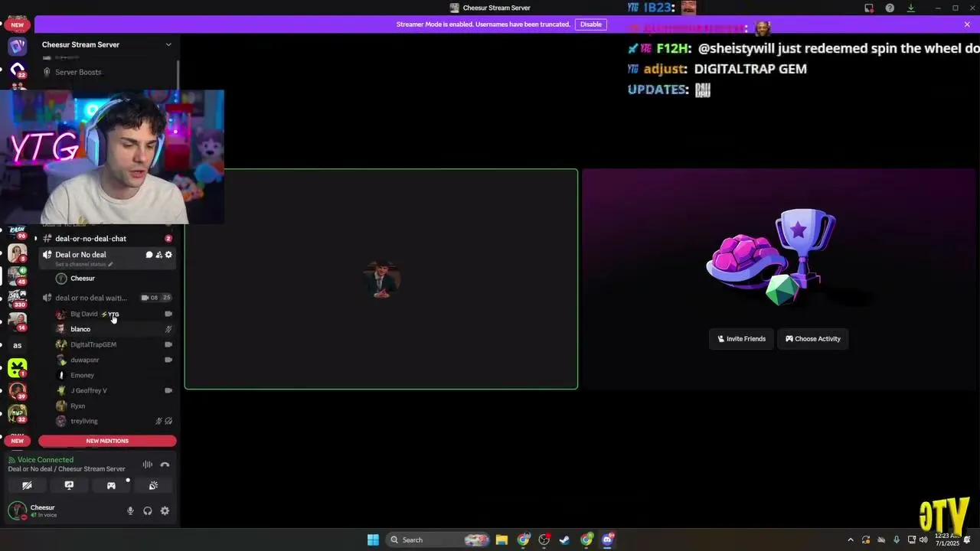The width and height of the screenshot is (980, 551).
Task: Open Discord Help from the title bar
Action: [890, 8]
